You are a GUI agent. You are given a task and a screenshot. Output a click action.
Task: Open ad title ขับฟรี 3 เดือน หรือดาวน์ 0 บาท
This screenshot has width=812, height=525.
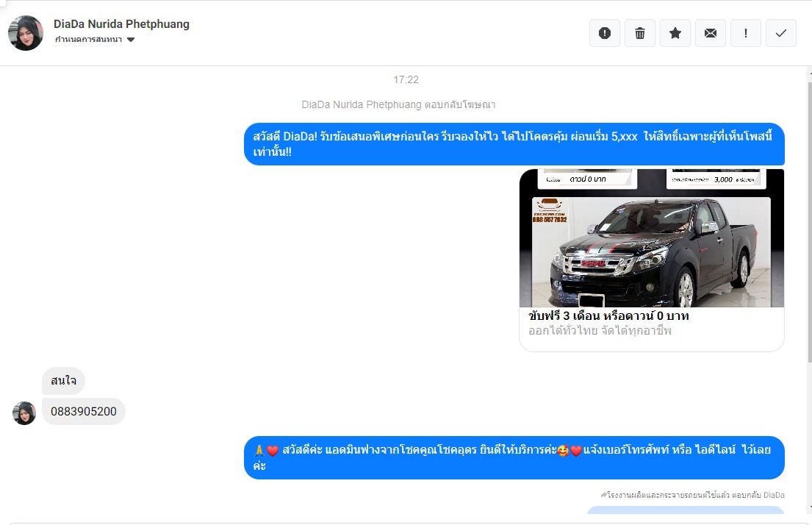[x=608, y=315]
